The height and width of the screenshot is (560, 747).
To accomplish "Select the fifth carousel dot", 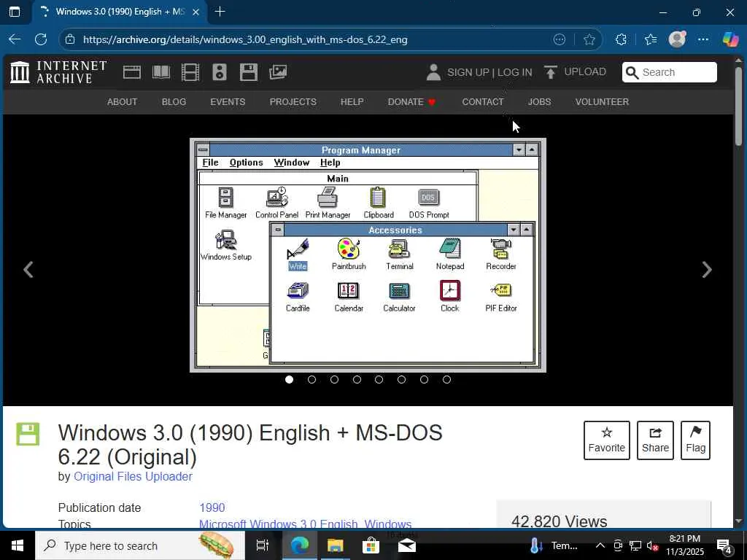I will pos(379,379).
